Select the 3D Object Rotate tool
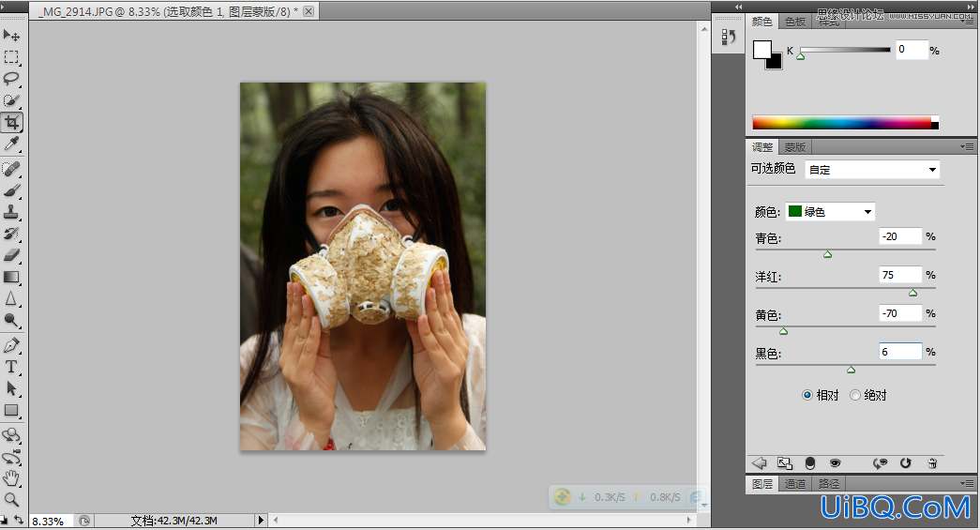980x530 pixels. 11,435
